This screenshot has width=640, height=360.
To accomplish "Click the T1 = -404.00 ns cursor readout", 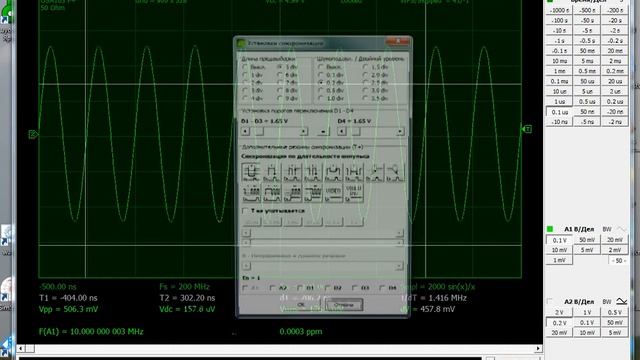I will (x=68, y=298).
